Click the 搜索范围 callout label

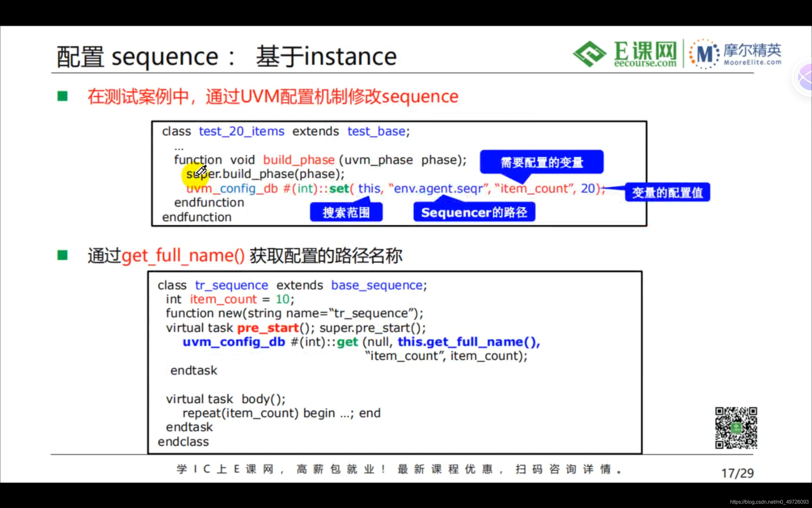(346, 212)
